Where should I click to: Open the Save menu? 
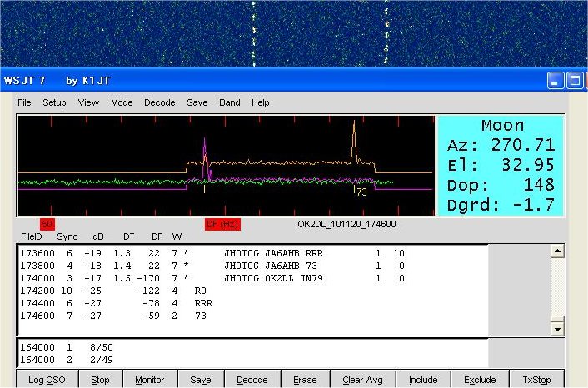pos(197,102)
